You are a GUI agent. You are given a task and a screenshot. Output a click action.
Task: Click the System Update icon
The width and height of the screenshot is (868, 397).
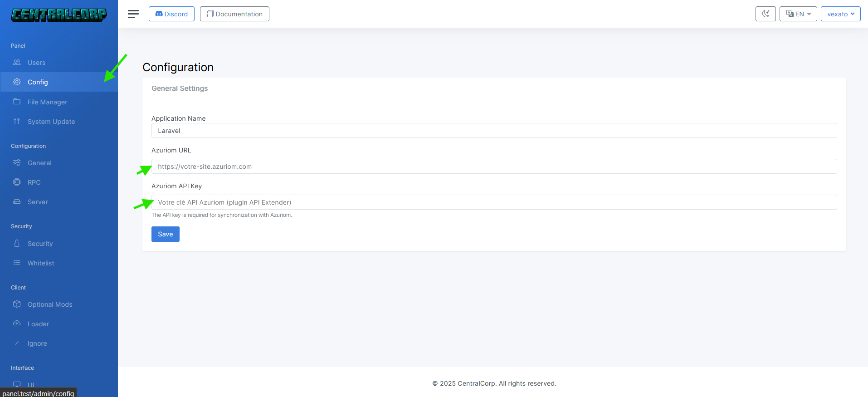click(x=17, y=121)
